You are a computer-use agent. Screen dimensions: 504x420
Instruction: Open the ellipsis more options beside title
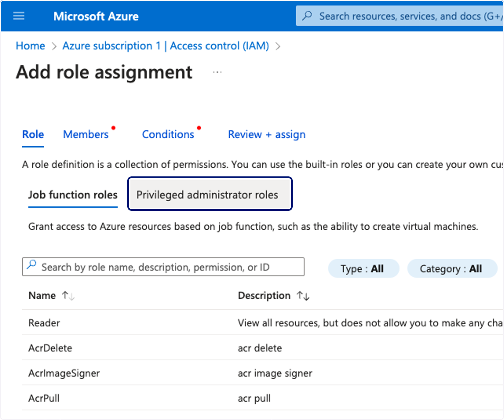[217, 72]
